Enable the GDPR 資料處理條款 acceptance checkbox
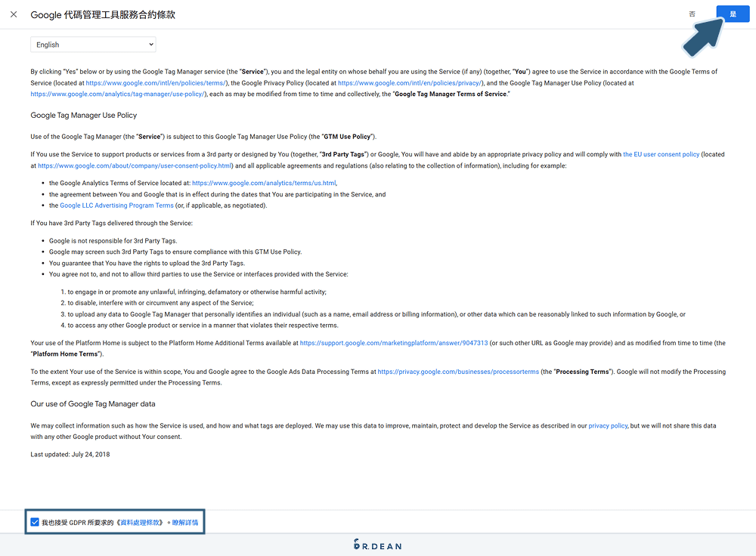This screenshot has height=556, width=756. click(35, 521)
